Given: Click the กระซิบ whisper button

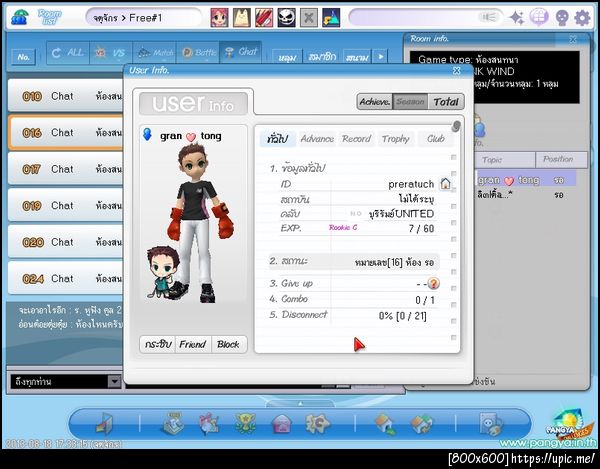Looking at the screenshot, I should click(x=158, y=344).
